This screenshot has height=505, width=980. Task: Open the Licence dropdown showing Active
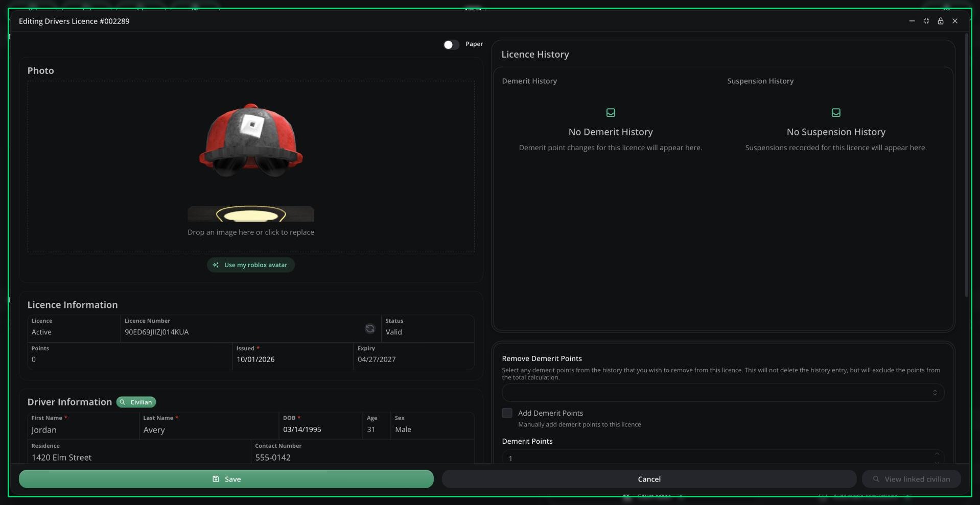(74, 328)
